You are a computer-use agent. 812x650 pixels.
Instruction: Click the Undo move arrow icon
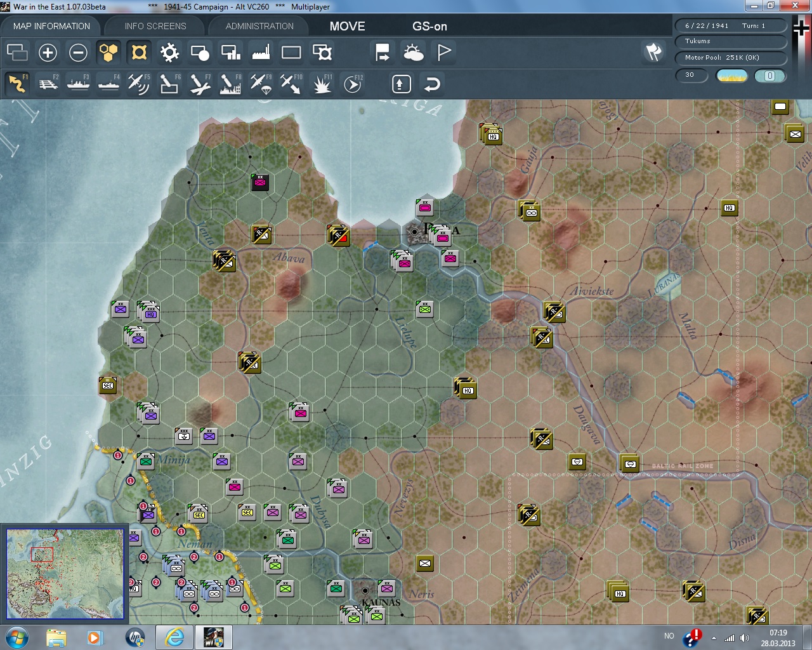click(432, 84)
